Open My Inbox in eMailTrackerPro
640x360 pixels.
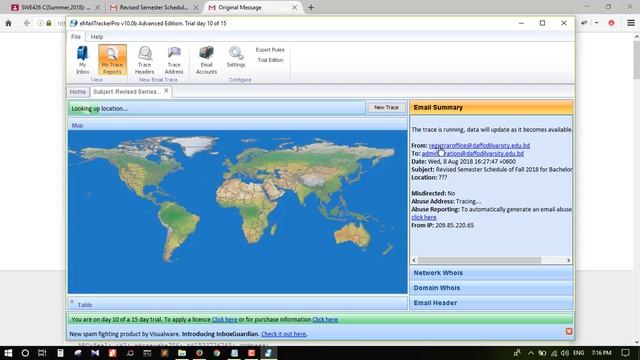click(x=82, y=60)
